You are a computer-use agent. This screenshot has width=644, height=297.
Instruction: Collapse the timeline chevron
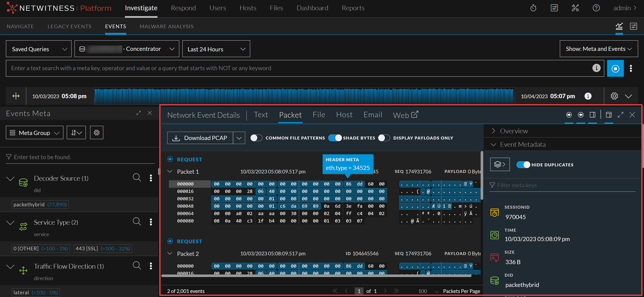629,96
